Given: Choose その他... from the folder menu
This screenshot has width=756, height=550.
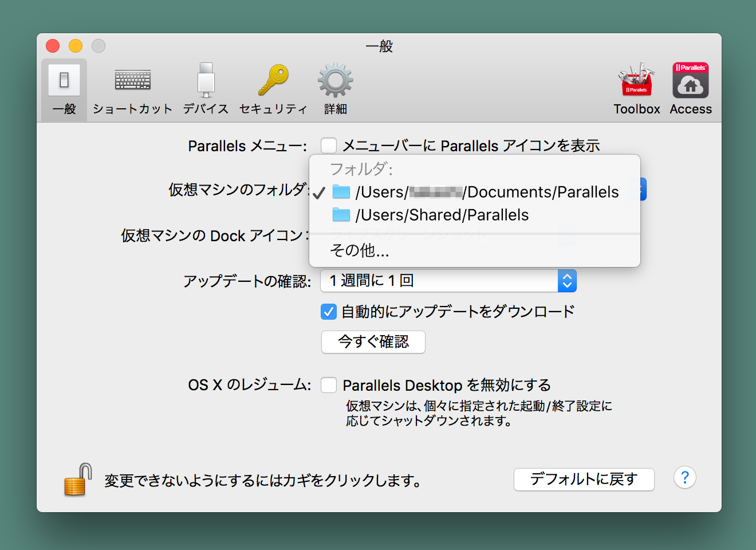Looking at the screenshot, I should pos(475,250).
